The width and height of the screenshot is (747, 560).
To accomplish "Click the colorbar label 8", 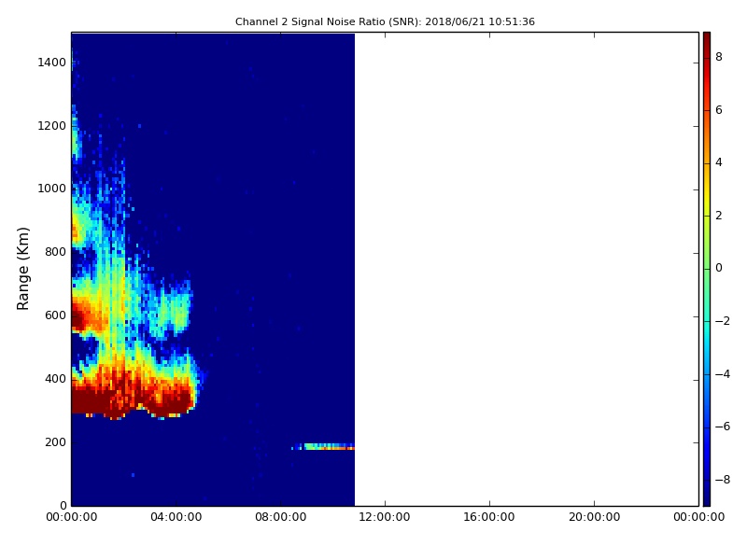I will tap(719, 57).
